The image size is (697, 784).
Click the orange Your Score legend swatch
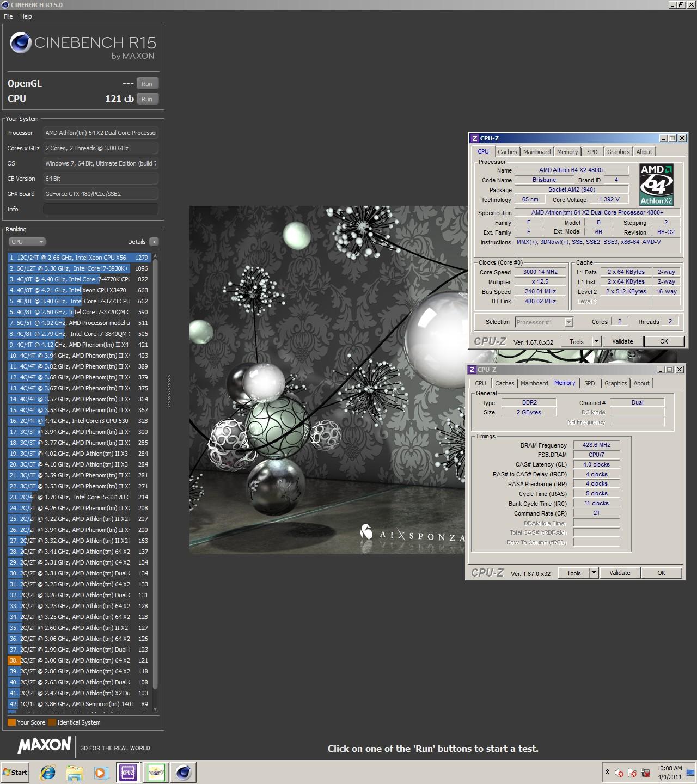(11, 722)
